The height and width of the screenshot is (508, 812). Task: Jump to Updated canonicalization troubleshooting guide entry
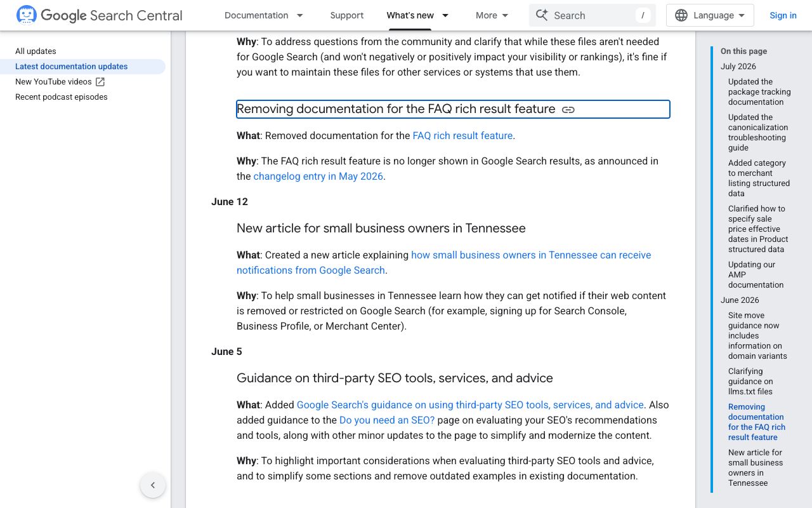tap(758, 132)
